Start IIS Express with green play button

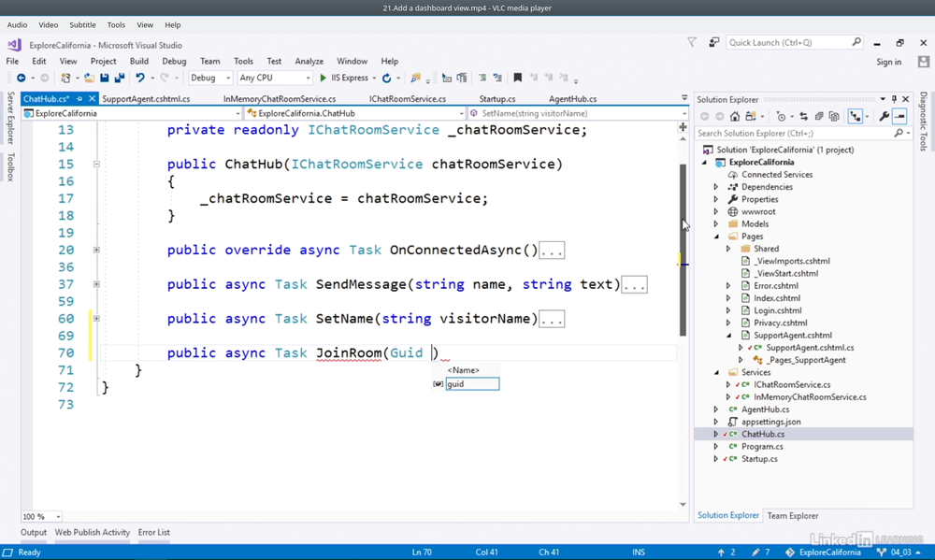pos(323,79)
